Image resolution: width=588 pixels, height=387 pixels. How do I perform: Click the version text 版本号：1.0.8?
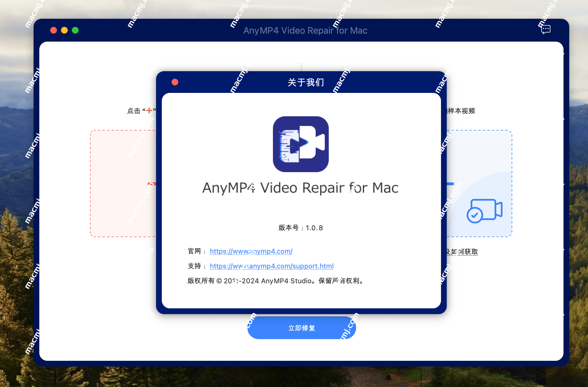point(301,228)
